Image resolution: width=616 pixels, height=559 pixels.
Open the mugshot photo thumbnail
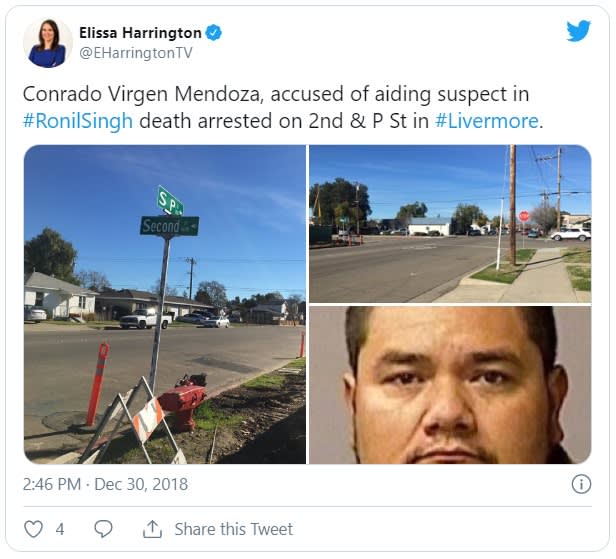coord(450,385)
